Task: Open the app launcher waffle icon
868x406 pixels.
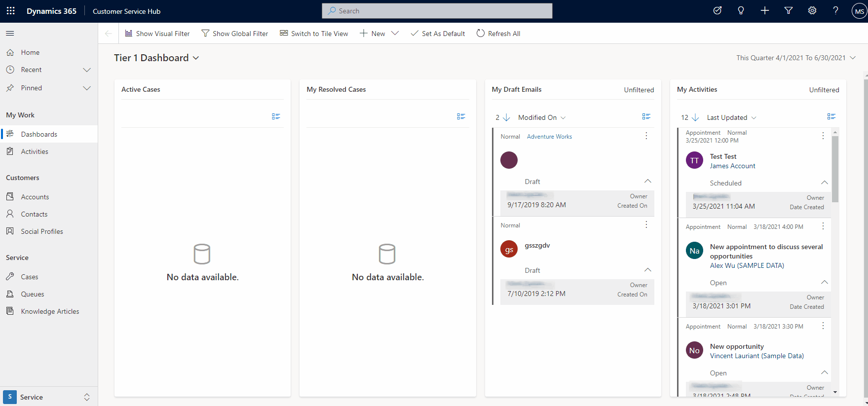Action: [10, 11]
